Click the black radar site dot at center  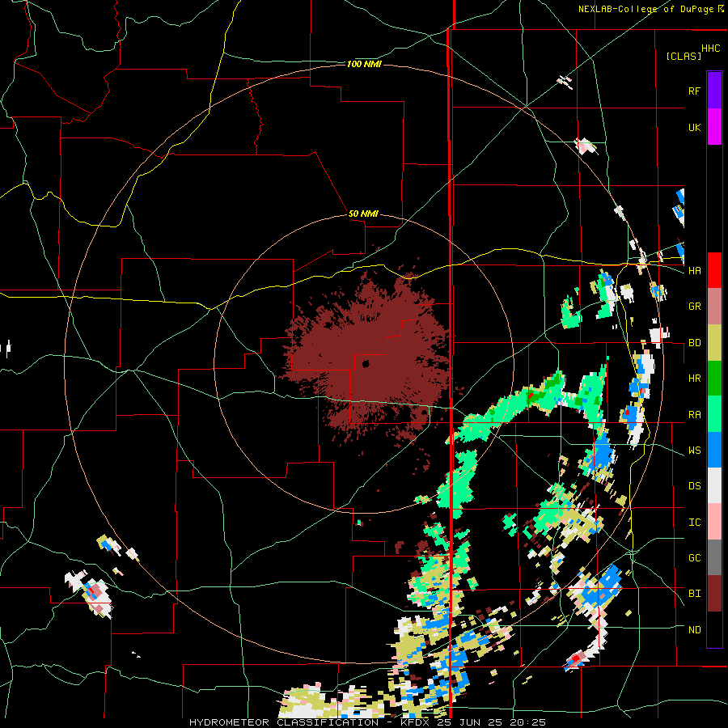pyautogui.click(x=366, y=363)
